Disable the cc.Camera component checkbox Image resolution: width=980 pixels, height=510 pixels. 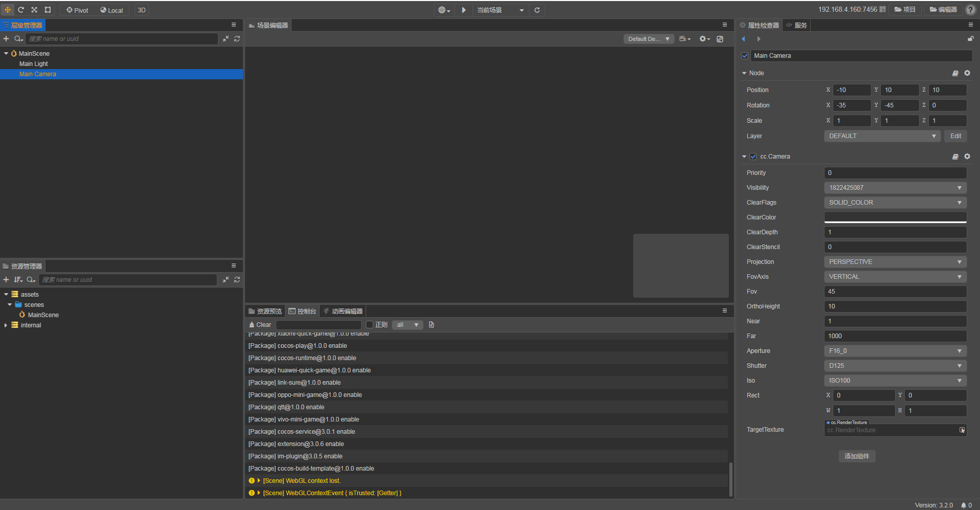(x=753, y=157)
